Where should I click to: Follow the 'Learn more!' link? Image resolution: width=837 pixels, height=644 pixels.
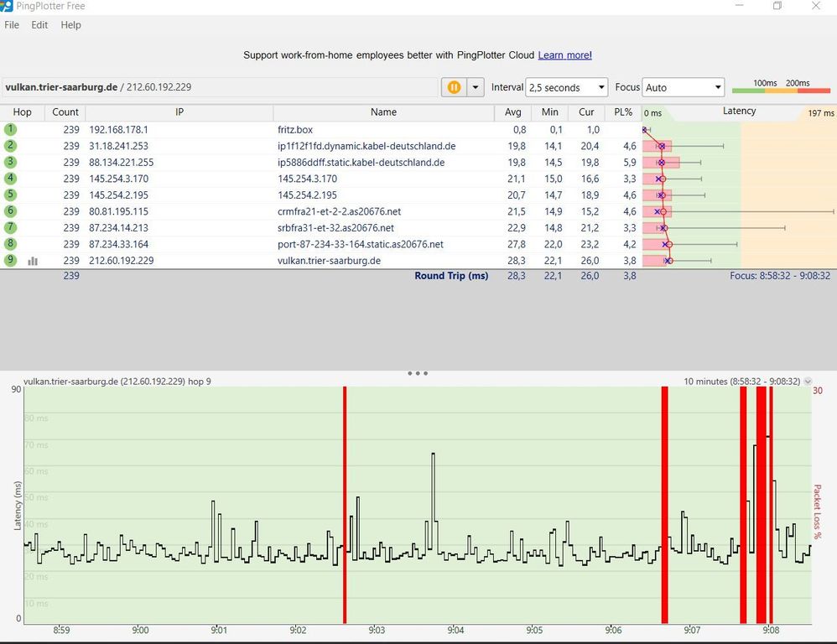coord(564,55)
